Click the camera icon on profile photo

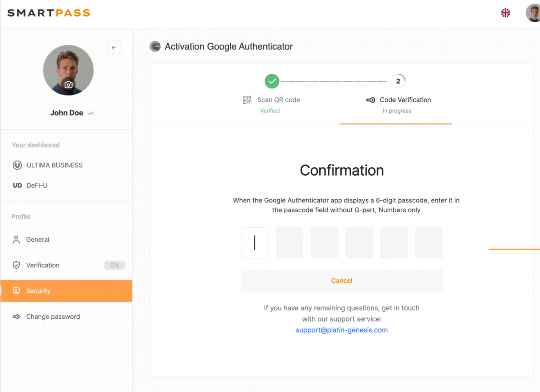[x=68, y=85]
